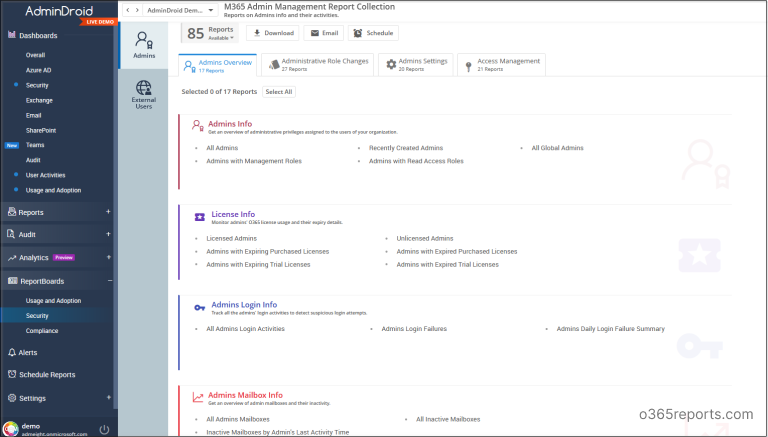The width and height of the screenshot is (768, 437).
Task: Click the Admins Overview tab icon
Action: pyautogui.click(x=190, y=66)
